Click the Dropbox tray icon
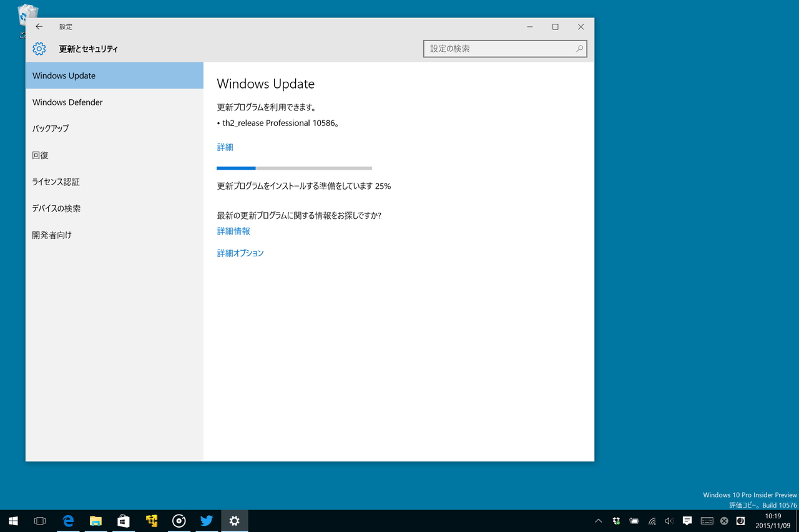Screen dimensions: 799x532 coord(616,521)
